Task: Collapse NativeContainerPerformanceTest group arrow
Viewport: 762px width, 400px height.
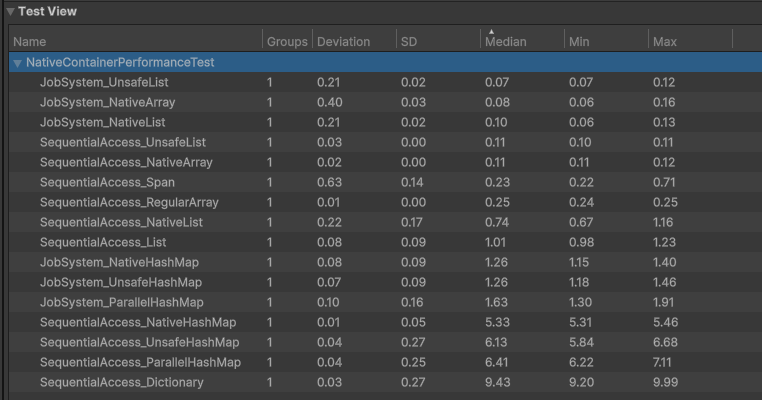Action: pos(17,63)
